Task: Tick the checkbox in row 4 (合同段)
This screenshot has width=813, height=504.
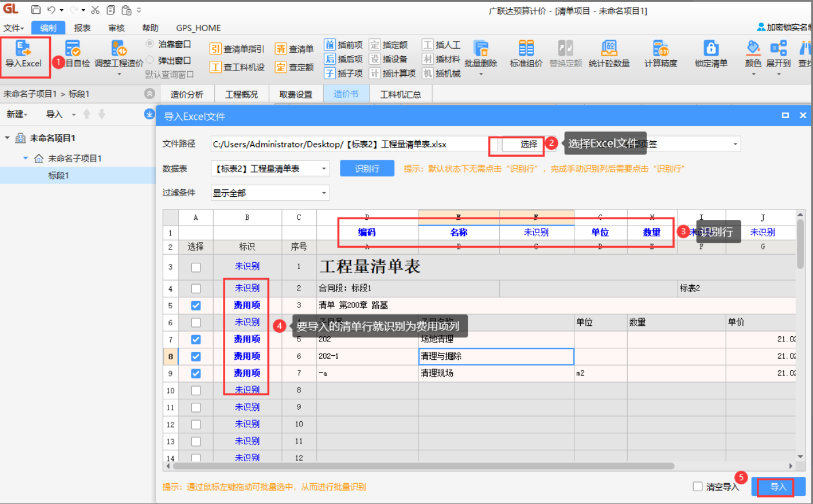Action: tap(196, 288)
